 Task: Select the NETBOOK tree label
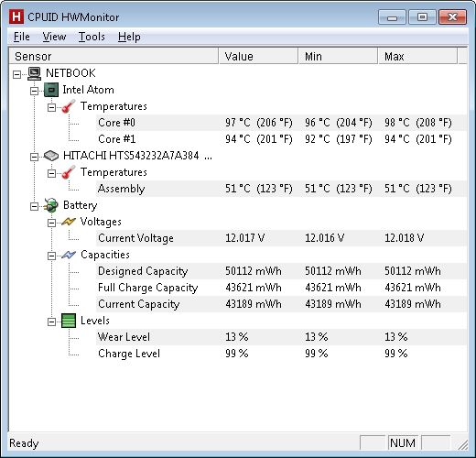70,73
